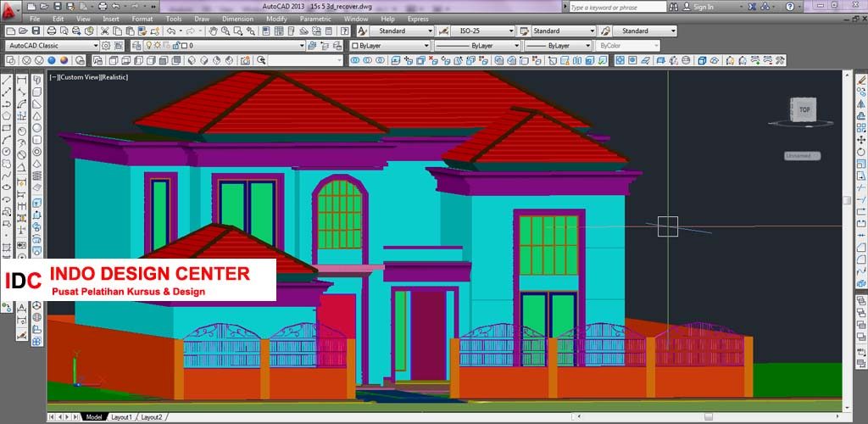Switch to the Layout2 tab
The image size is (868, 424).
151,417
